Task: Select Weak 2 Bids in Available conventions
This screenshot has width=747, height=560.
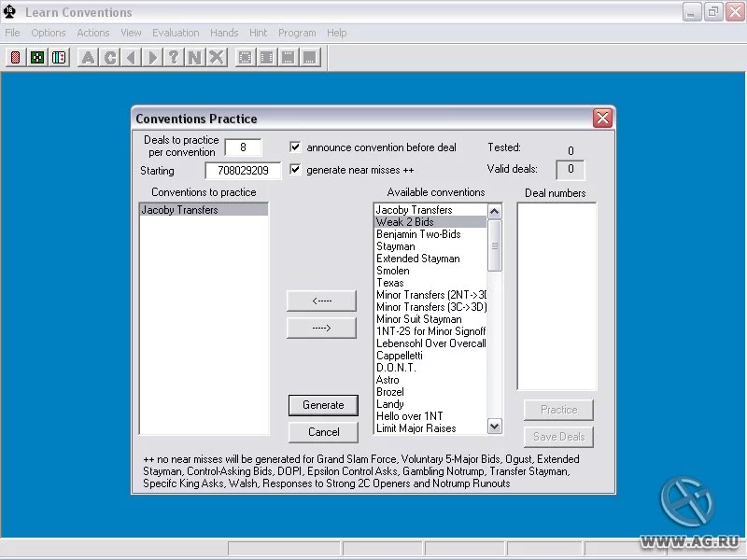Action: 430,222
